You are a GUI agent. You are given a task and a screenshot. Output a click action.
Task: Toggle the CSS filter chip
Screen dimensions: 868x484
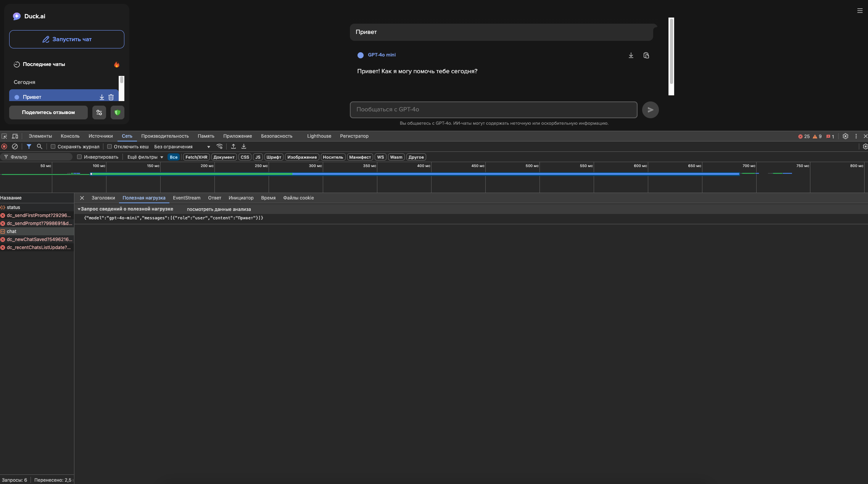pos(245,157)
